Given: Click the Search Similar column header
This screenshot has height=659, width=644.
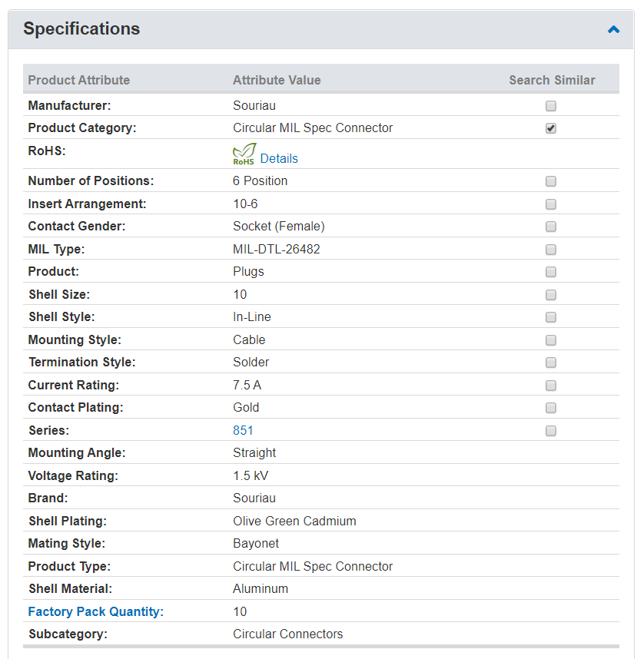Looking at the screenshot, I should [x=552, y=80].
